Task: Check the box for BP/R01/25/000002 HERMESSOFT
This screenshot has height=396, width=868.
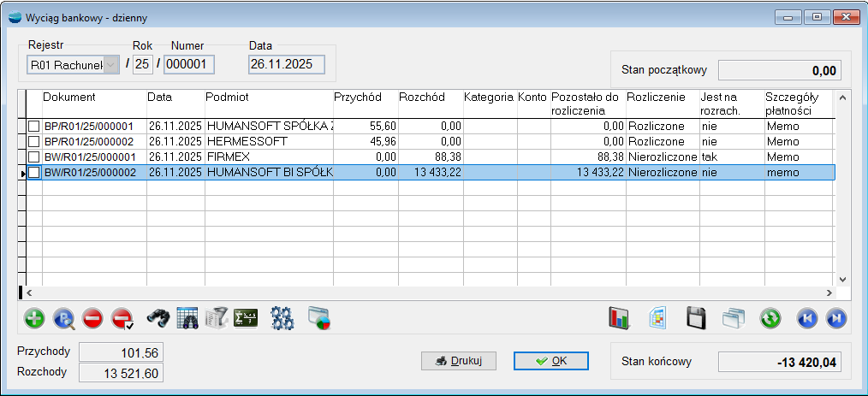Action: (x=34, y=141)
